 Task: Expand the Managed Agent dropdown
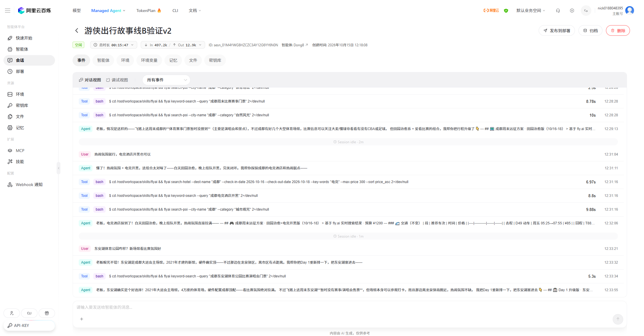click(x=108, y=11)
